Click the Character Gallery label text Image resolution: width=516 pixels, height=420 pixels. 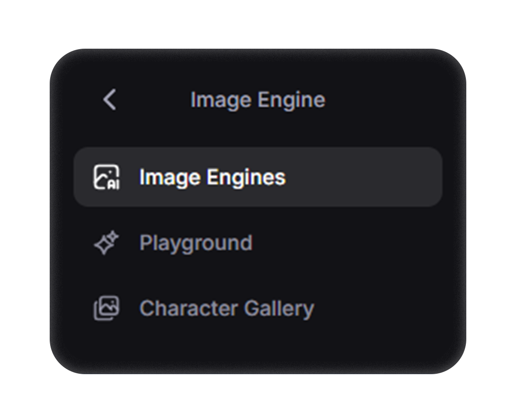coord(226,308)
